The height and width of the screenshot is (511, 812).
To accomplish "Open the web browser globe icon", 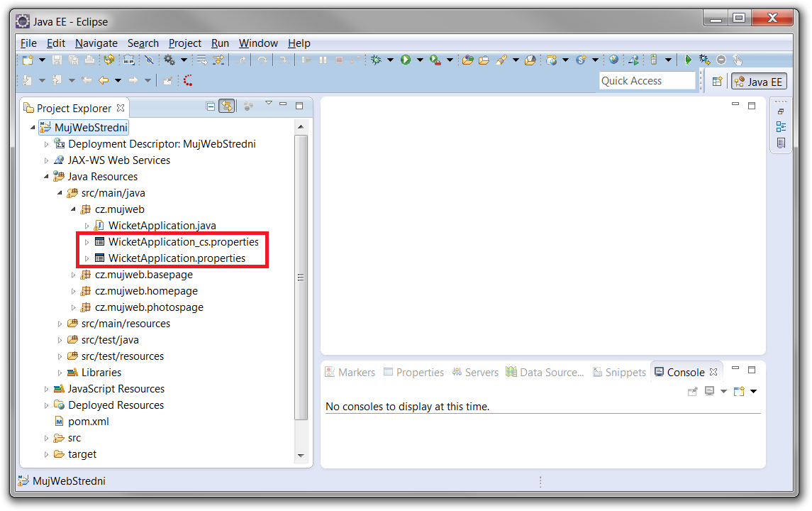I will [613, 60].
